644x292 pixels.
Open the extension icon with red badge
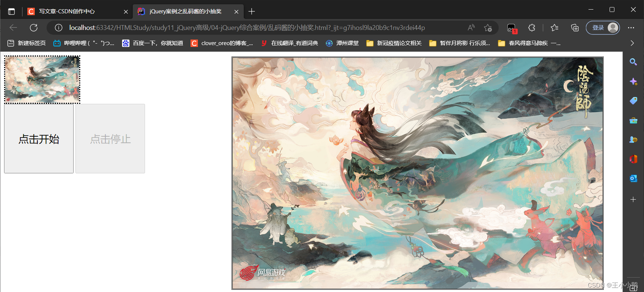pos(512,28)
